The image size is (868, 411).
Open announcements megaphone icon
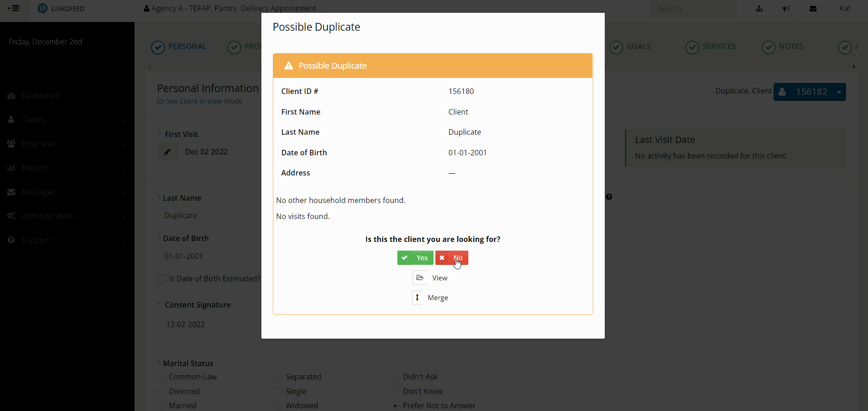pyautogui.click(x=786, y=9)
